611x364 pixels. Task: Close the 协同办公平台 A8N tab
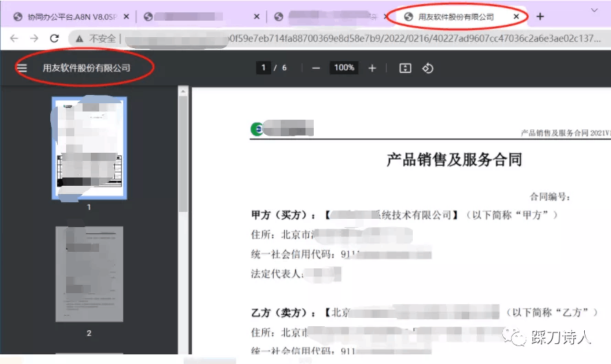[126, 17]
